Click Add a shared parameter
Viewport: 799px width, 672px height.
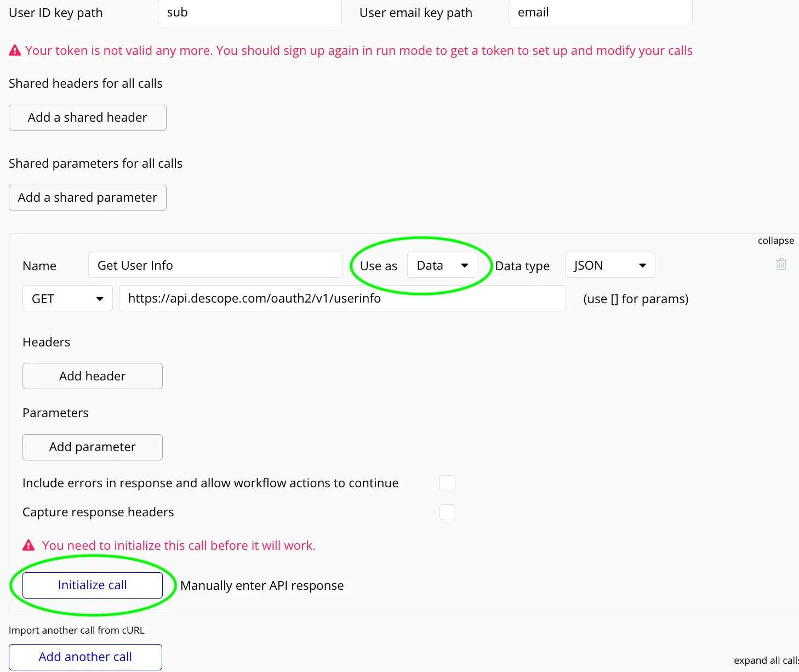coord(87,197)
